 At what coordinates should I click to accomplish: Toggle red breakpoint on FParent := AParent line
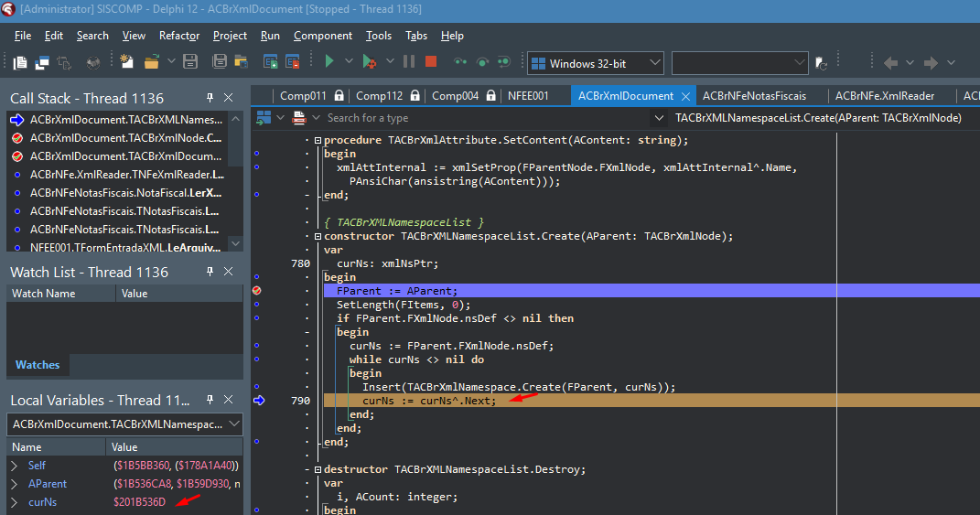click(257, 291)
